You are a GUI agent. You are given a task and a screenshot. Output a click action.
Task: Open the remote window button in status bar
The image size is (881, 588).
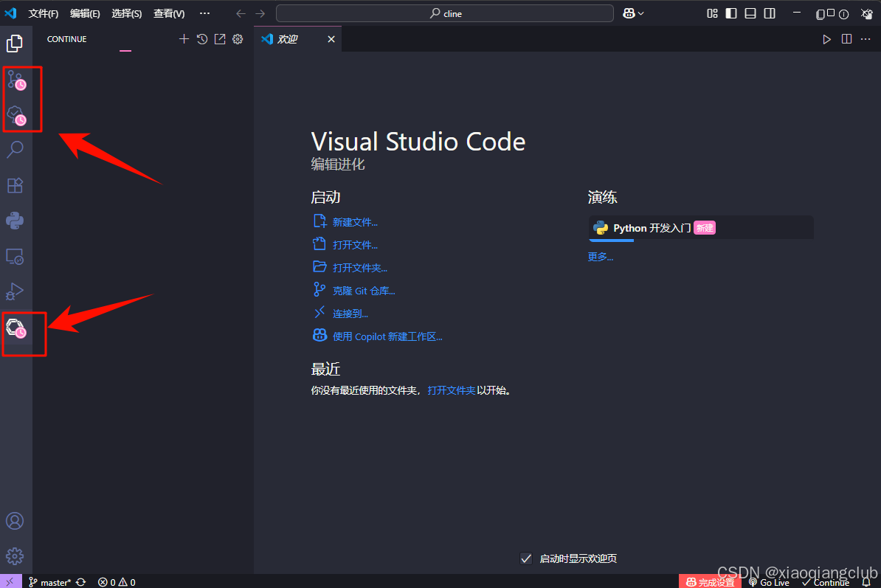[x=10, y=582]
